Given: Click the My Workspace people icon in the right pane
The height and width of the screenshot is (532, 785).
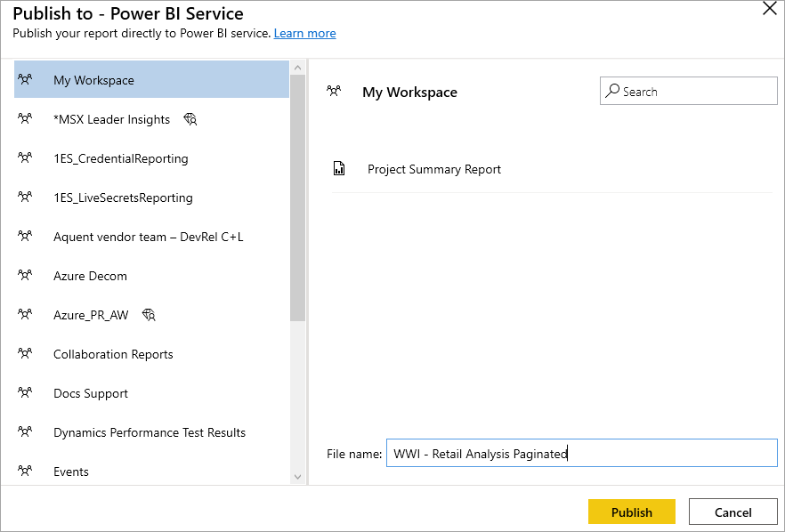Looking at the screenshot, I should pos(334,92).
